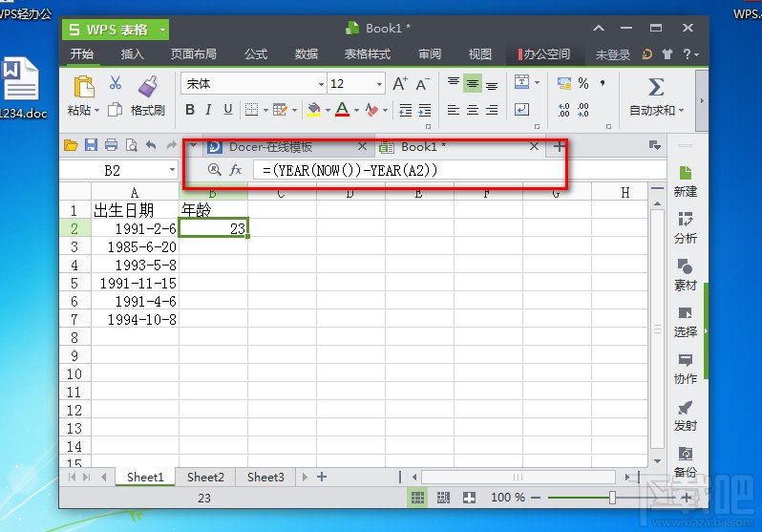
Task: Open the 分析 sidebar icon
Action: click(685, 226)
